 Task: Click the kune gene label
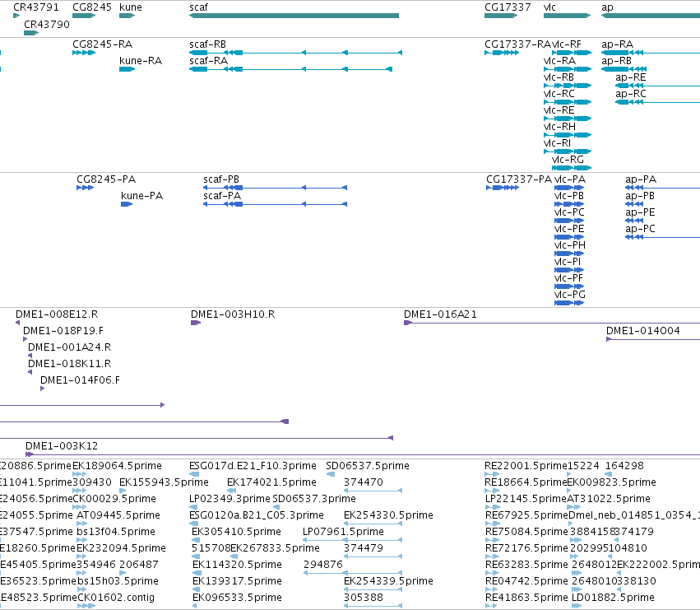pos(131,7)
